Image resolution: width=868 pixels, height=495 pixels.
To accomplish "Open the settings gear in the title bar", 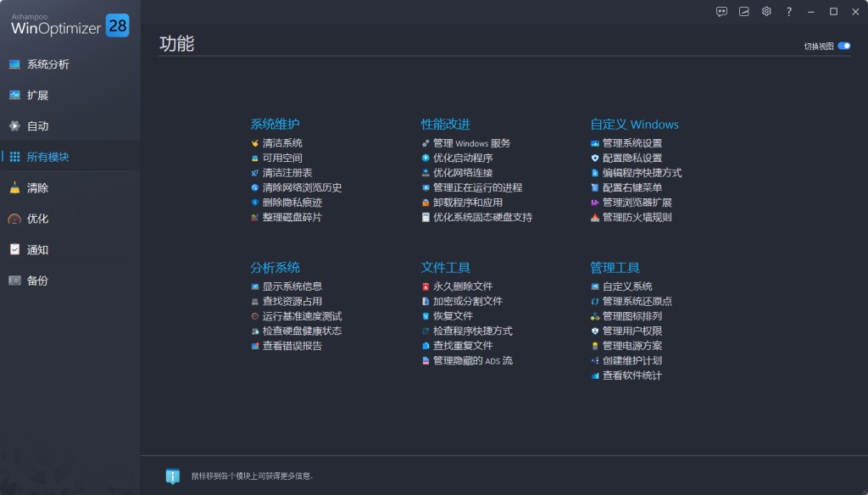I will (766, 11).
